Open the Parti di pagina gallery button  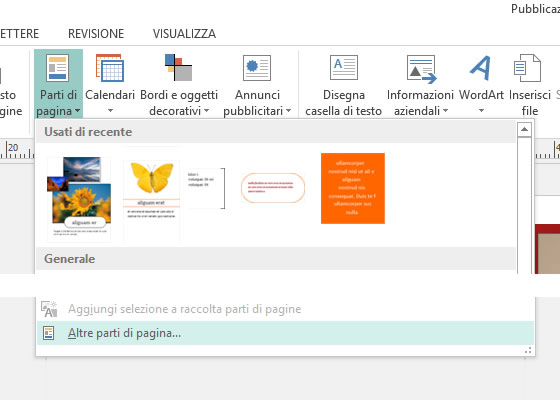point(58,84)
